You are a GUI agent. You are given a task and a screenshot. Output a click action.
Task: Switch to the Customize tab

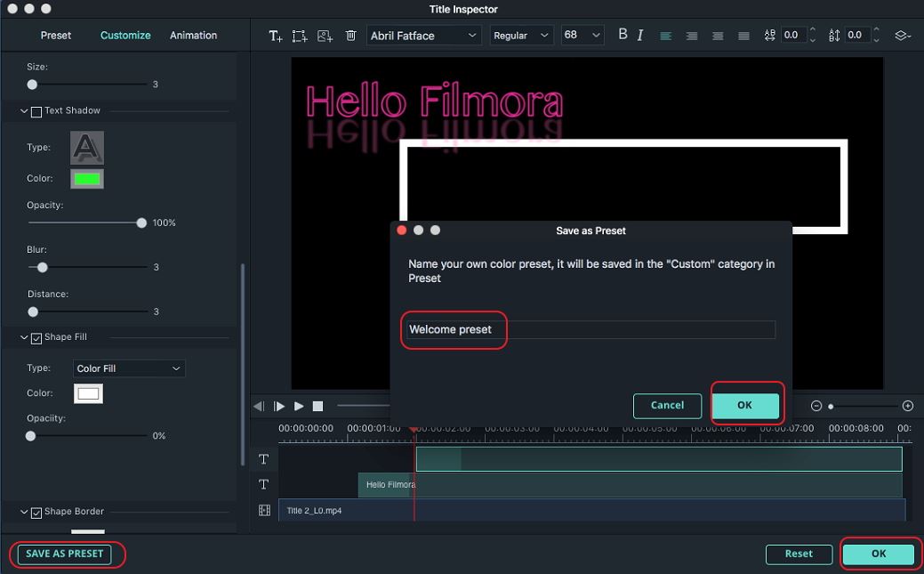click(x=125, y=36)
